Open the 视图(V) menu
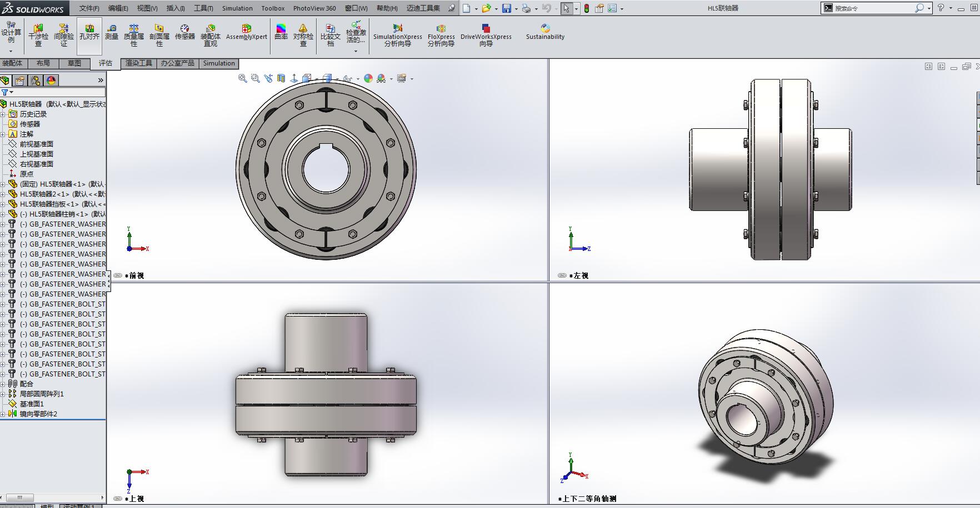Screen dimensions: 980x508 coord(147,8)
